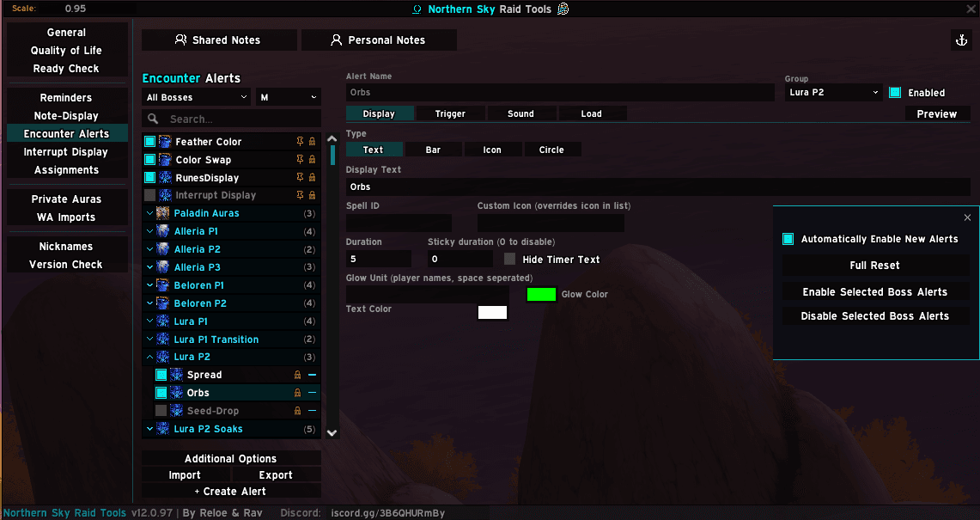Click the Preview button
Image resolution: width=980 pixels, height=520 pixels.
coord(937,114)
